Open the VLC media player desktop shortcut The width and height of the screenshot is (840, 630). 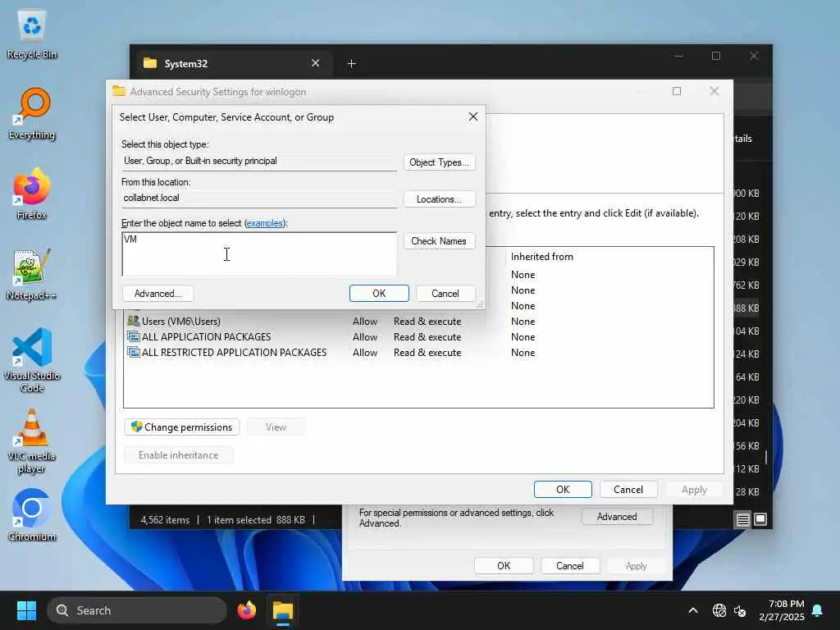[x=32, y=441]
